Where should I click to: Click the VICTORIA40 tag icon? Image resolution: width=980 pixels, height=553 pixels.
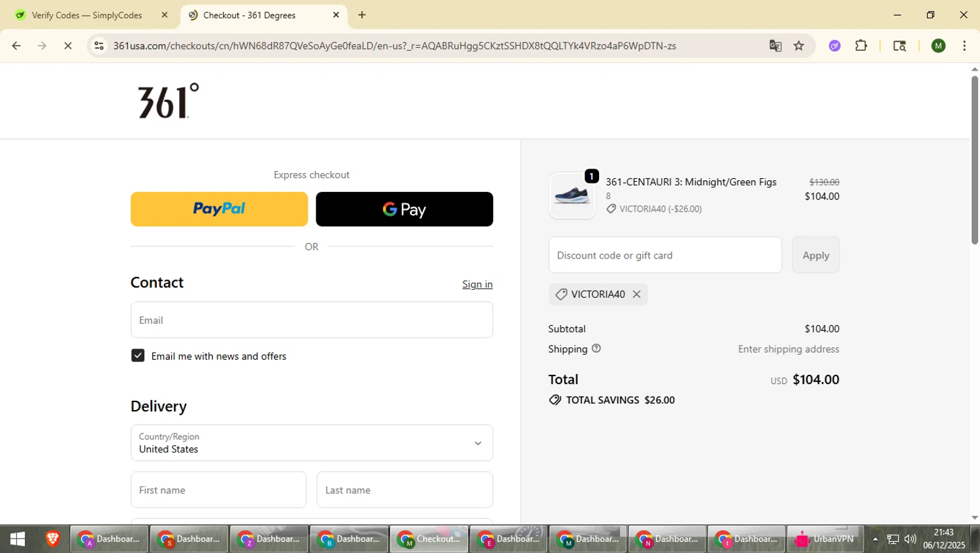click(x=561, y=294)
